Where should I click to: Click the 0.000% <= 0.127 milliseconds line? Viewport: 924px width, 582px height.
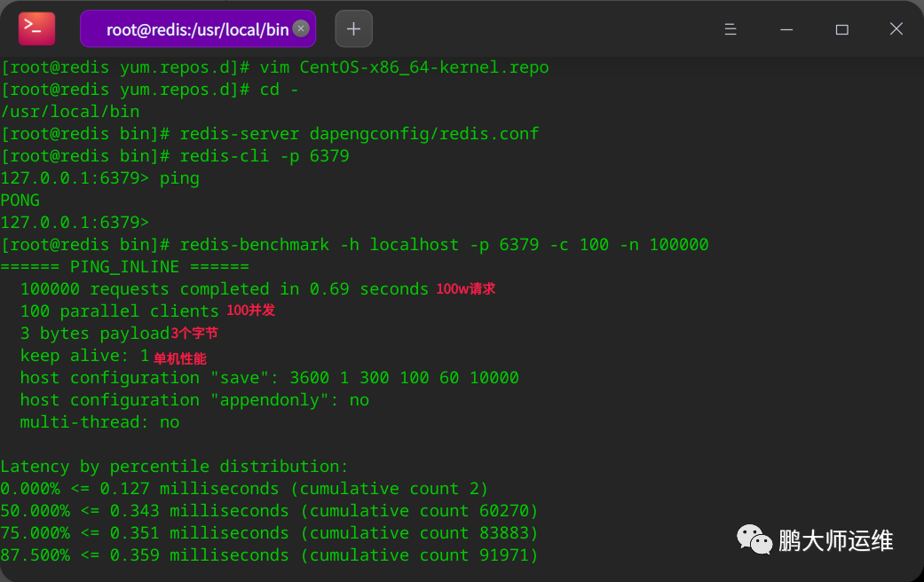[245, 489]
